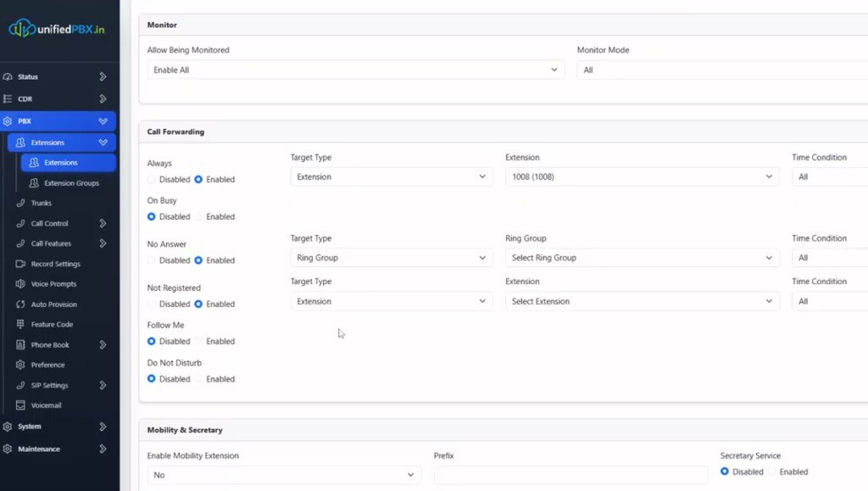This screenshot has width=868, height=491.
Task: Click the Maintenance gear icon
Action: (8, 449)
